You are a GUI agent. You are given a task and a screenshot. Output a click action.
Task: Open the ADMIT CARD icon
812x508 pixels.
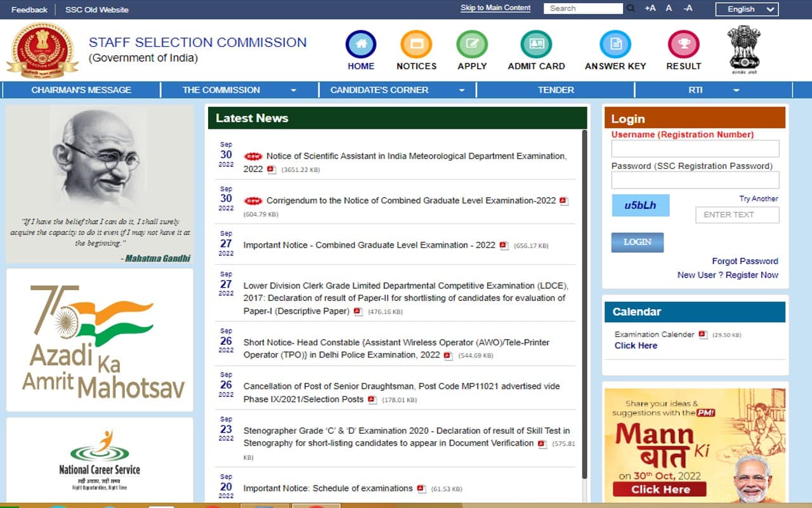click(536, 44)
